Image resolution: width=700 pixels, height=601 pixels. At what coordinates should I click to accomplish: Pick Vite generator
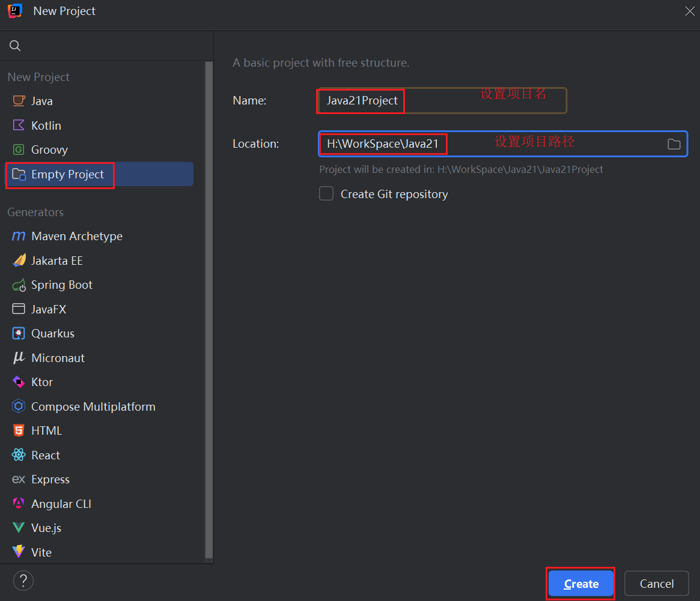click(x=99, y=552)
